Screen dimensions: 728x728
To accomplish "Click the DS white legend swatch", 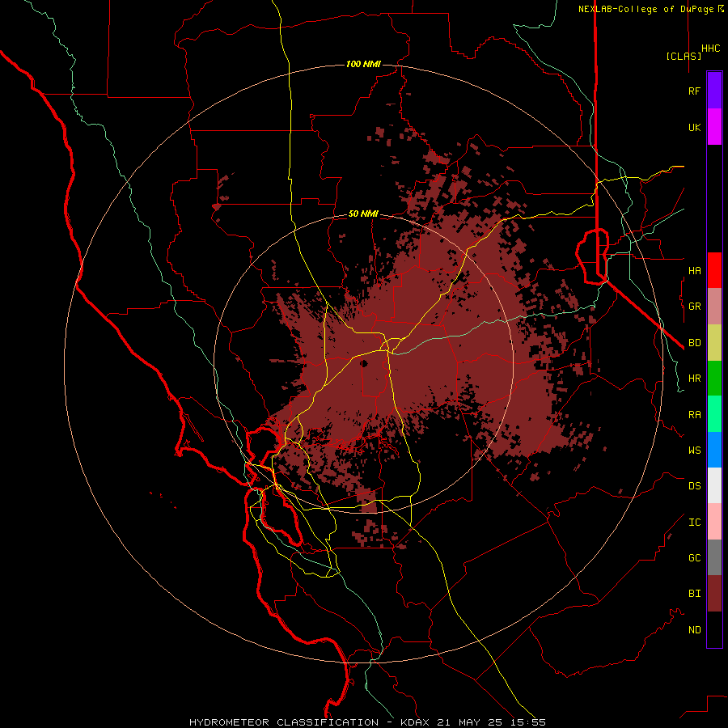I will pos(714,485).
